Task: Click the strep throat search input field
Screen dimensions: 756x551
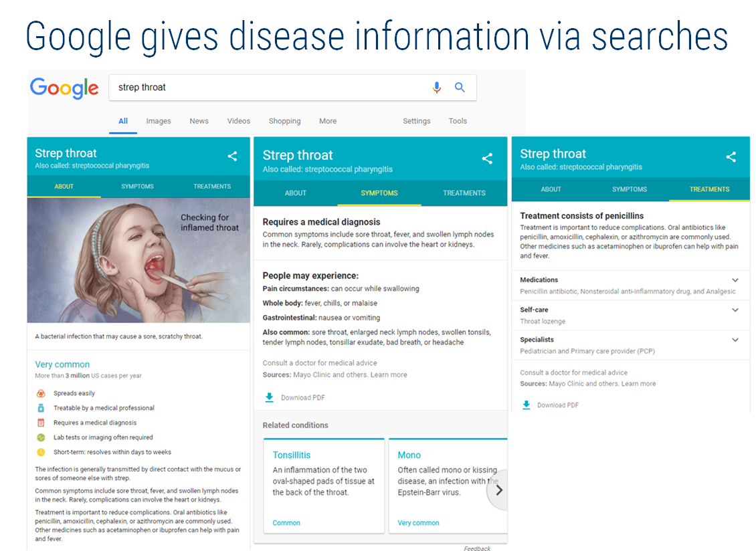Action: click(268, 88)
